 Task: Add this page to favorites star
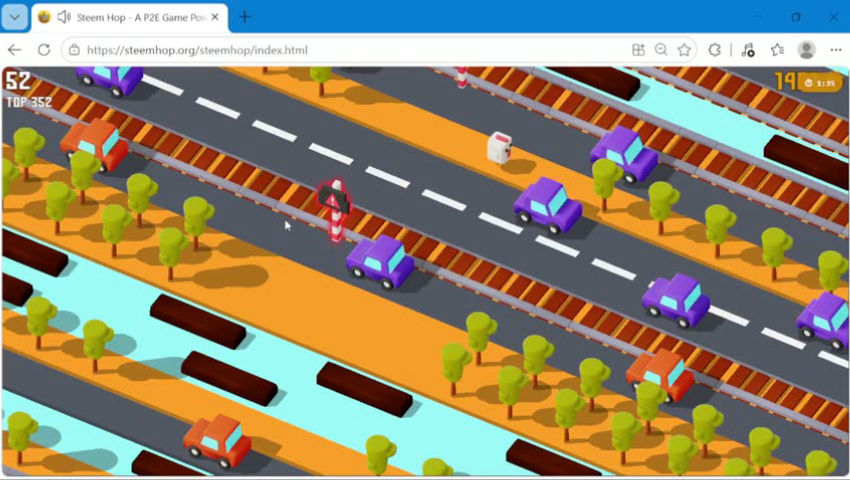[x=684, y=50]
